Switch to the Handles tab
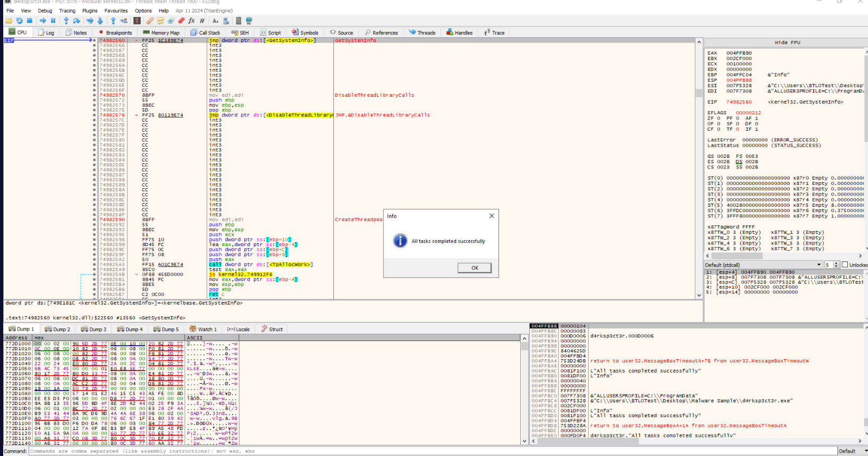Image resolution: width=868 pixels, height=456 pixels. (460, 32)
